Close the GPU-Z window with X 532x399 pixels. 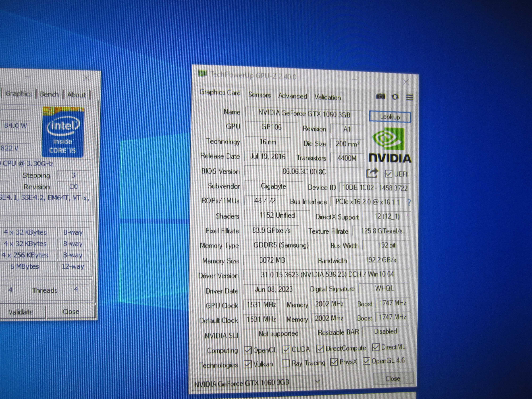[406, 82]
